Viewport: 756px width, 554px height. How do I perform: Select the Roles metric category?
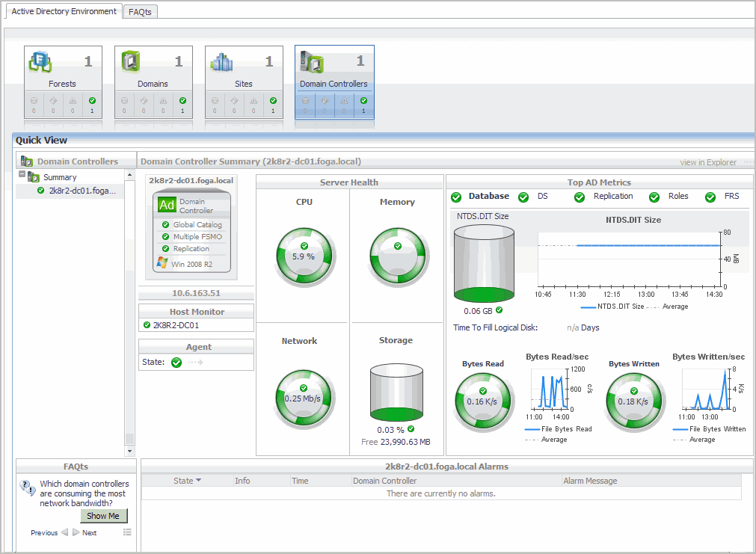pyautogui.click(x=678, y=197)
